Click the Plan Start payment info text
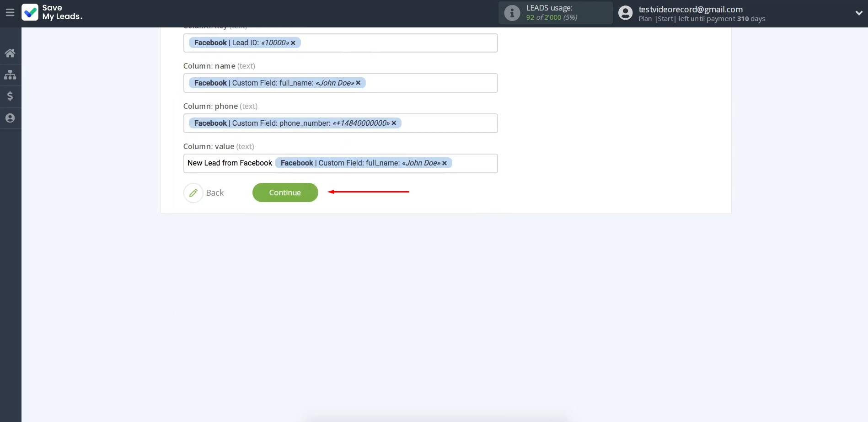The width and height of the screenshot is (868, 422). pyautogui.click(x=702, y=19)
